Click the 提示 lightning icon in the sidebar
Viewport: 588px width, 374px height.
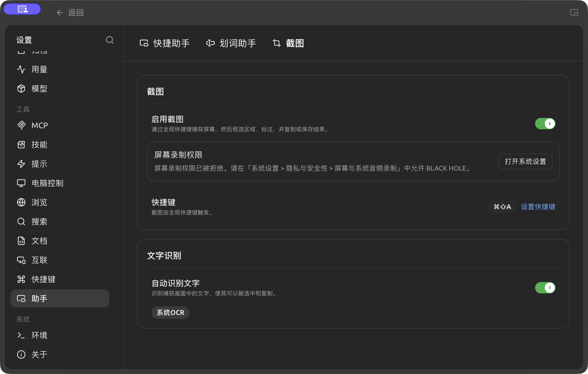(21, 164)
